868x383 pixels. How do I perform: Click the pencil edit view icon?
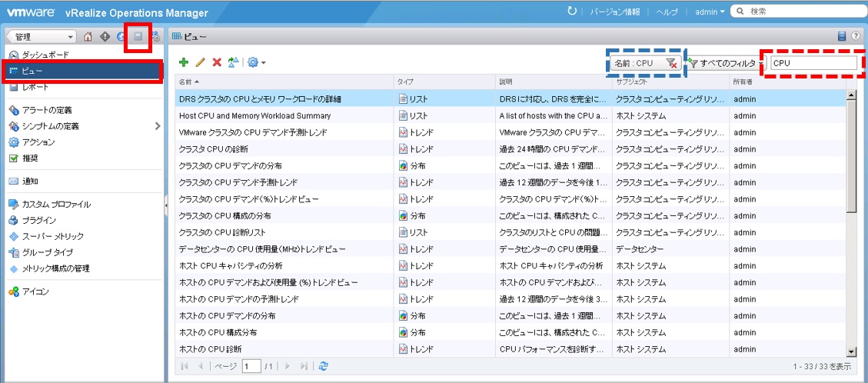200,62
